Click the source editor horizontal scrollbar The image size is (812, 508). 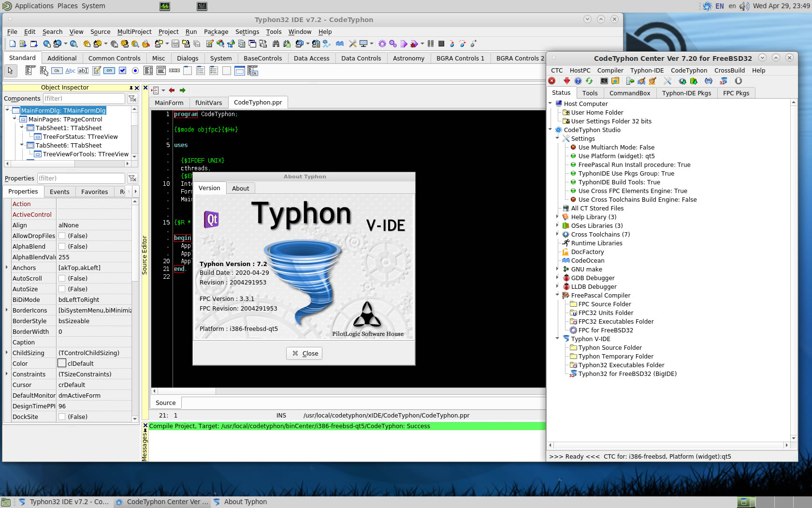click(x=348, y=391)
